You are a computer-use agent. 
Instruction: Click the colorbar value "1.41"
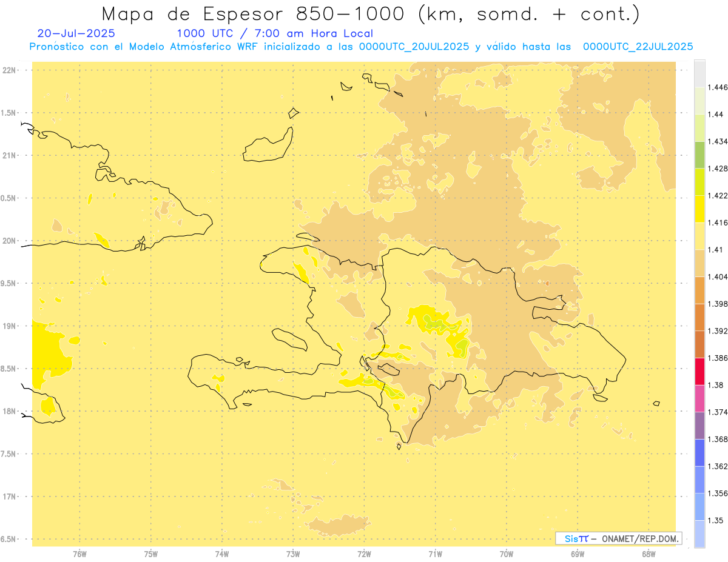click(x=716, y=250)
